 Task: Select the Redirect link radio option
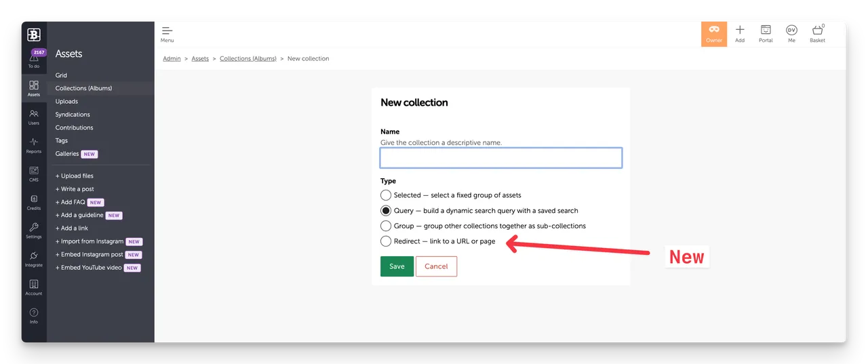tap(386, 241)
